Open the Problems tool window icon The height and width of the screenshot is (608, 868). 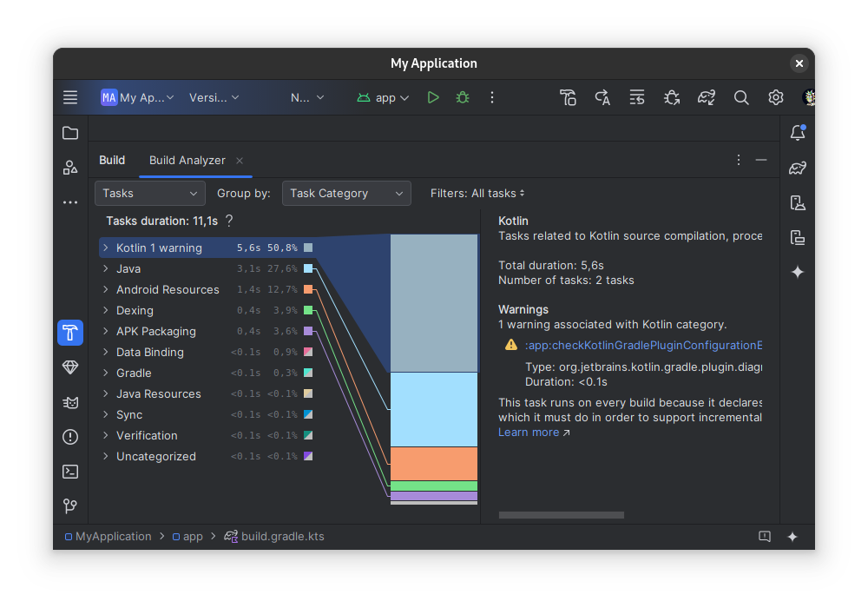pyautogui.click(x=70, y=437)
